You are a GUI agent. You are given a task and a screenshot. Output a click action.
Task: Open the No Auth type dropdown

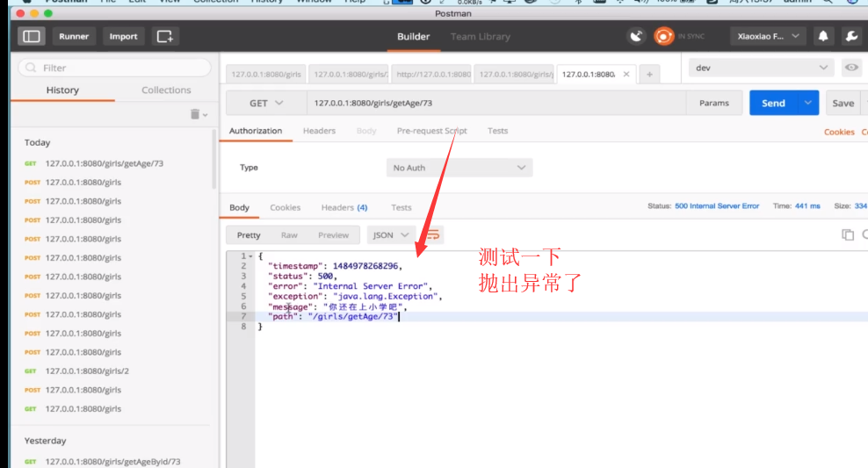[459, 168]
